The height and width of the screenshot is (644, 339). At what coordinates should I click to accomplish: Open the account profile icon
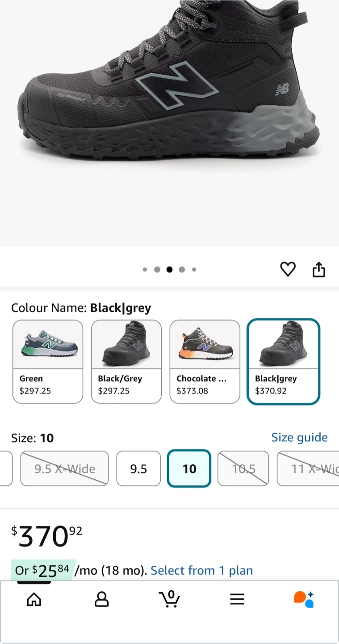(x=102, y=599)
